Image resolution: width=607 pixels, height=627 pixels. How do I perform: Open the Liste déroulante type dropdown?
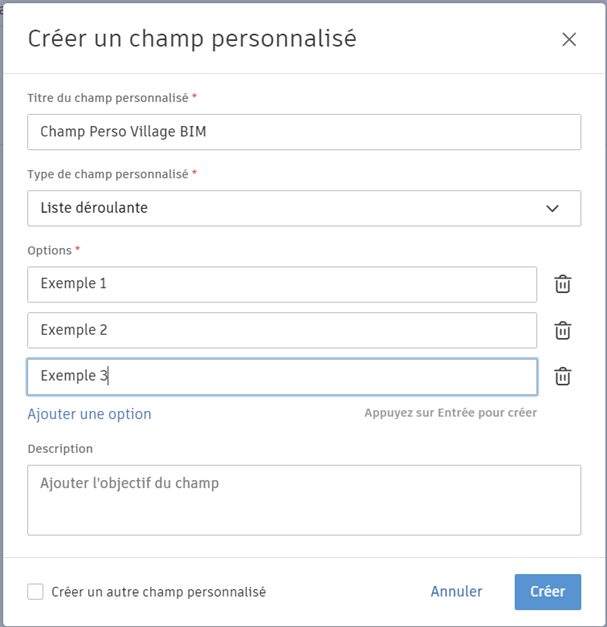click(304, 208)
